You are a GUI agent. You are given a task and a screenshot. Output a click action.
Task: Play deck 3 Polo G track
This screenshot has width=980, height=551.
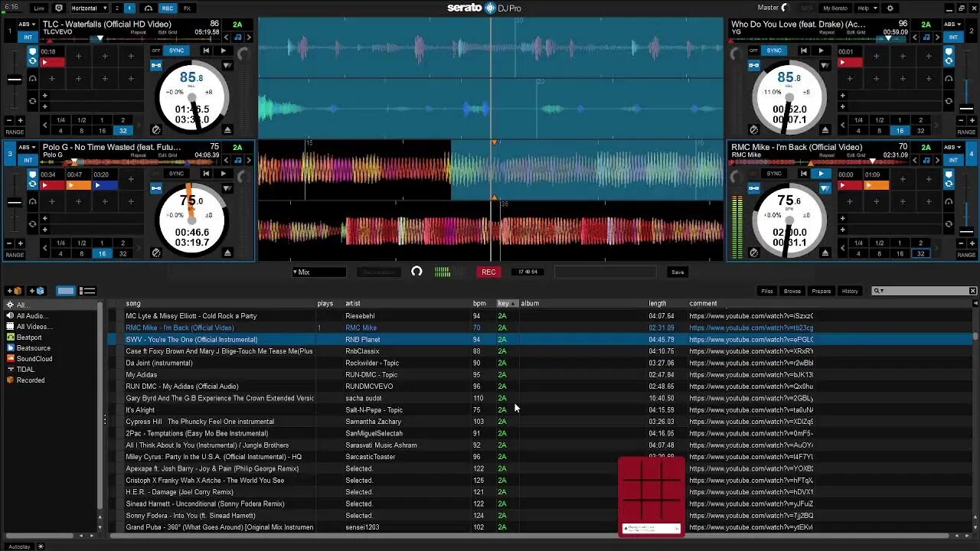click(223, 173)
